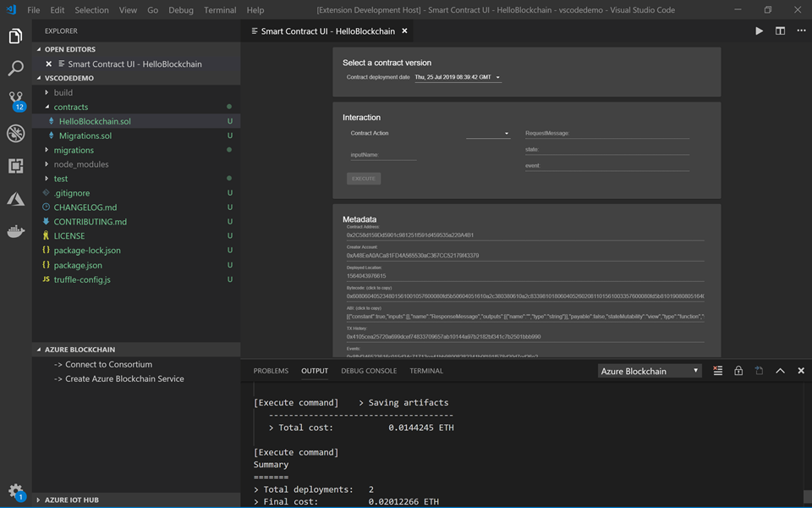Run the extension with the play button
Viewport: 812px width, 508px height.
(x=759, y=30)
